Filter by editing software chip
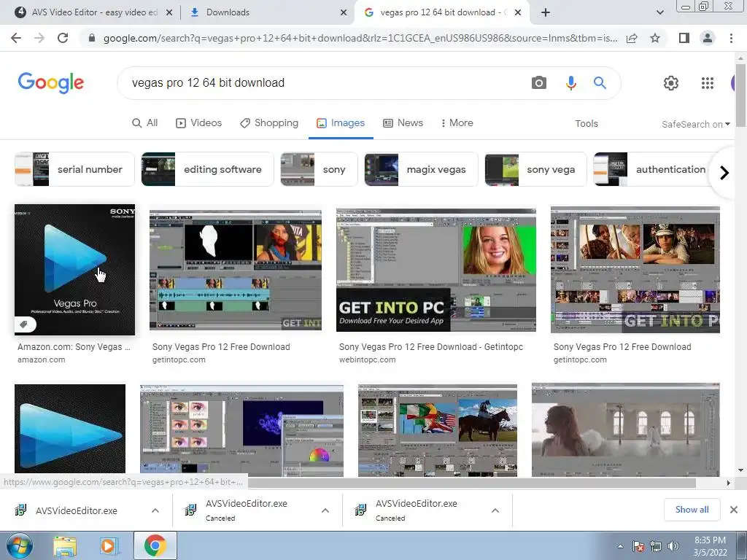Screen dimensions: 747x560 tap(207, 169)
